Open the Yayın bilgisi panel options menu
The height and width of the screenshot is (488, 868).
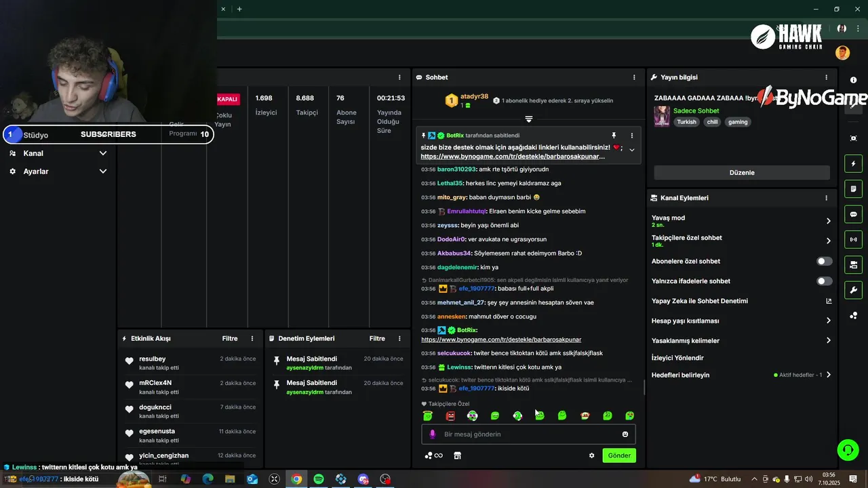(x=826, y=77)
